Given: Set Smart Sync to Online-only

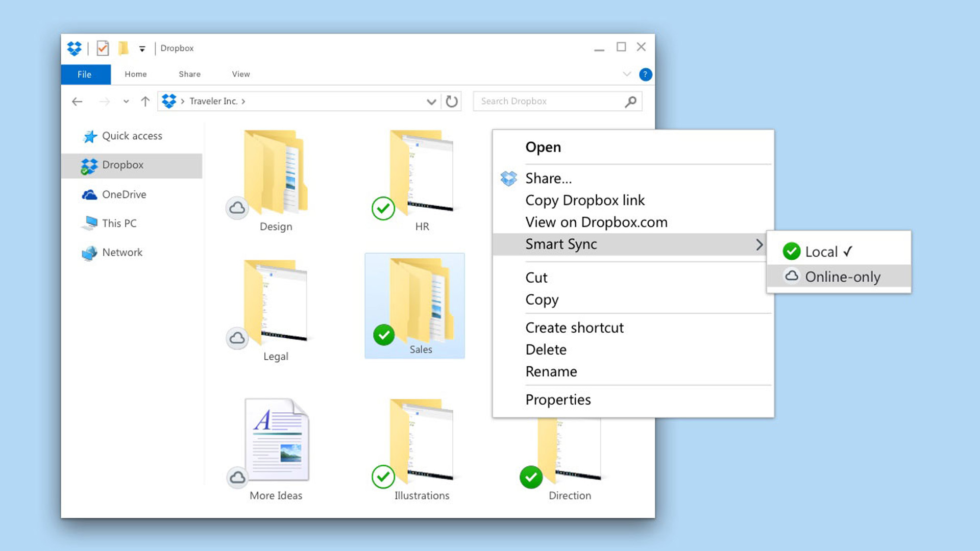Looking at the screenshot, I should pos(839,277).
